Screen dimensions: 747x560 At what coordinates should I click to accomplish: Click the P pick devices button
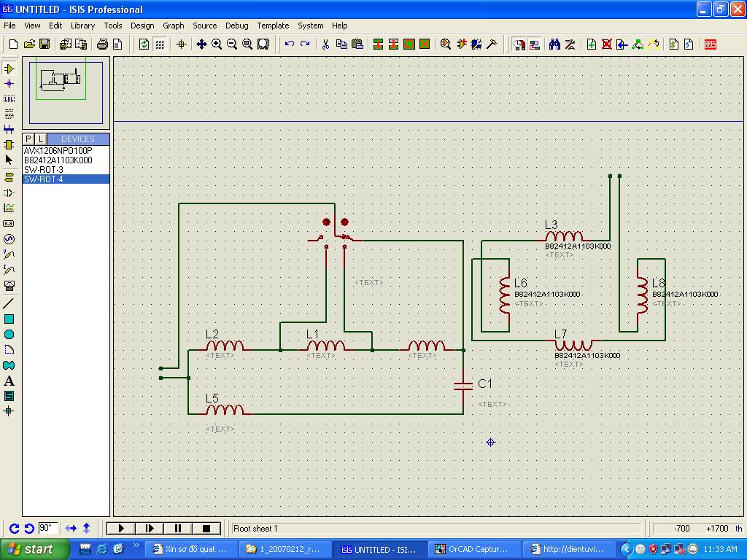tap(28, 139)
